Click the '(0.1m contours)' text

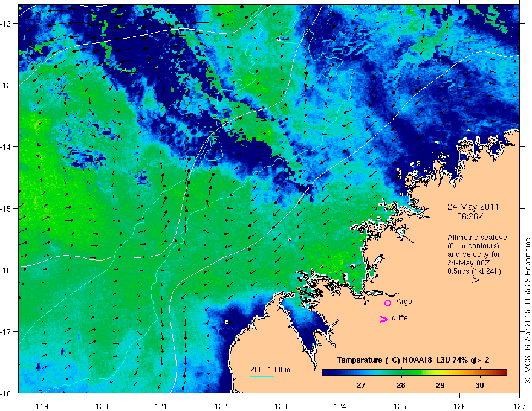[x=473, y=246]
